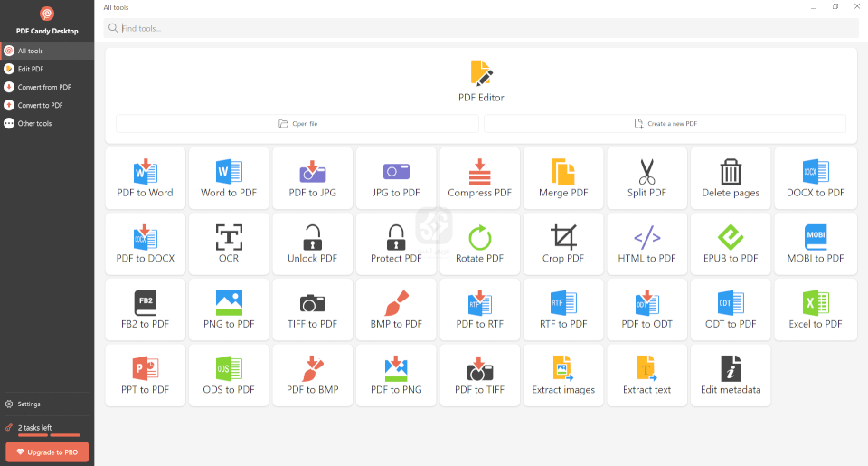Click Create a new PDF button
Image resolution: width=868 pixels, height=466 pixels.
click(x=665, y=124)
